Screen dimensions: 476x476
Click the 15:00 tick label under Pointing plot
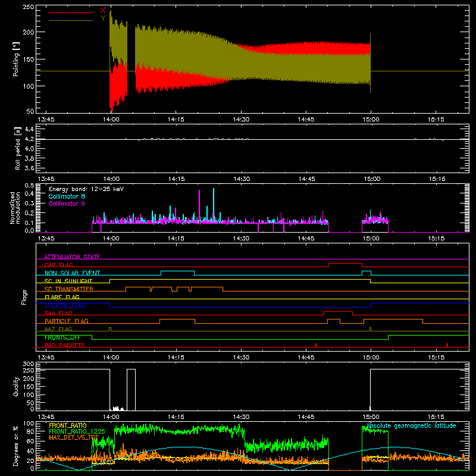(371, 120)
